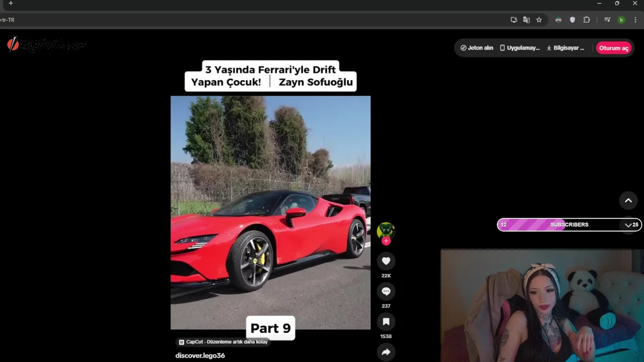Follow the creator via the red plus badge
The width and height of the screenshot is (644, 362).
[x=386, y=241]
